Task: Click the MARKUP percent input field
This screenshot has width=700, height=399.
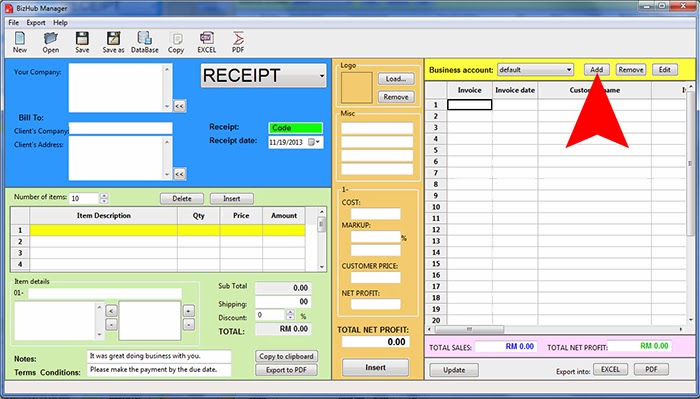Action: [x=375, y=237]
